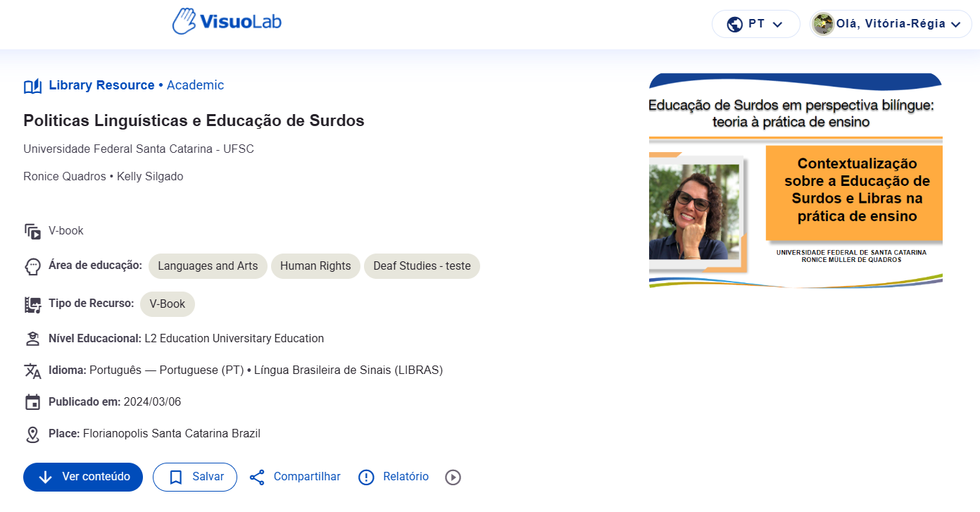Click the Relatório exclamation circle icon
The width and height of the screenshot is (980, 512).
click(366, 477)
